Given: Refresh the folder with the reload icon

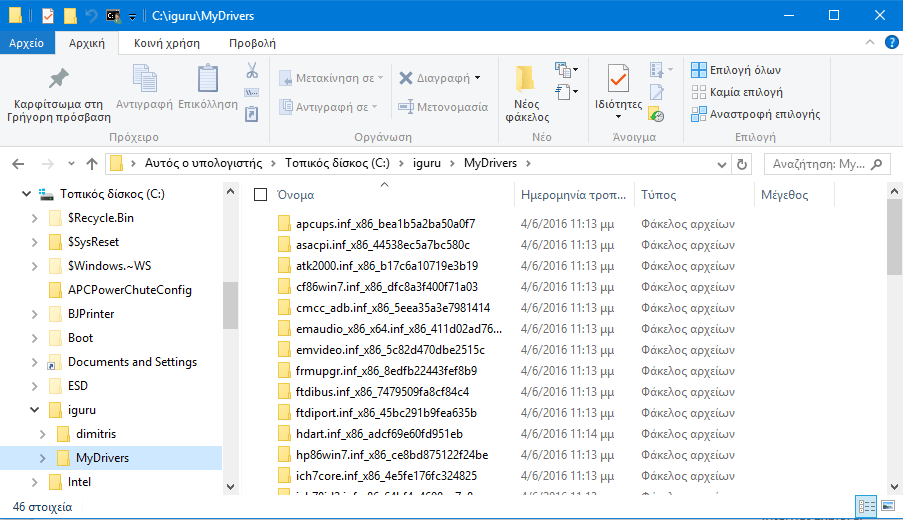Looking at the screenshot, I should coord(742,164).
